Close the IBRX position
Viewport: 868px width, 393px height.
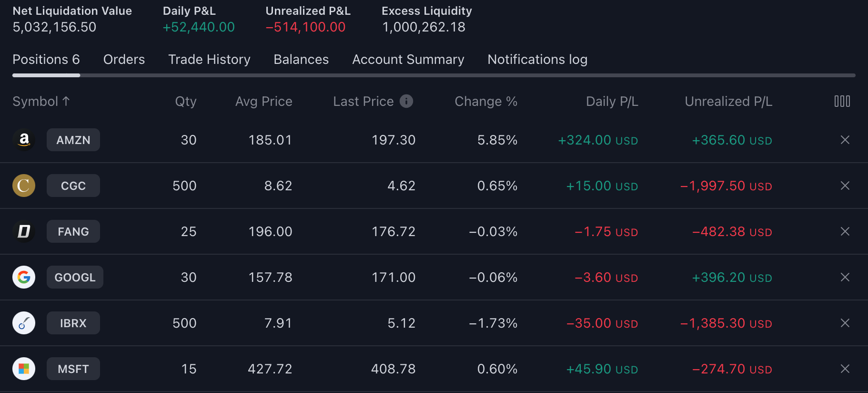click(845, 323)
